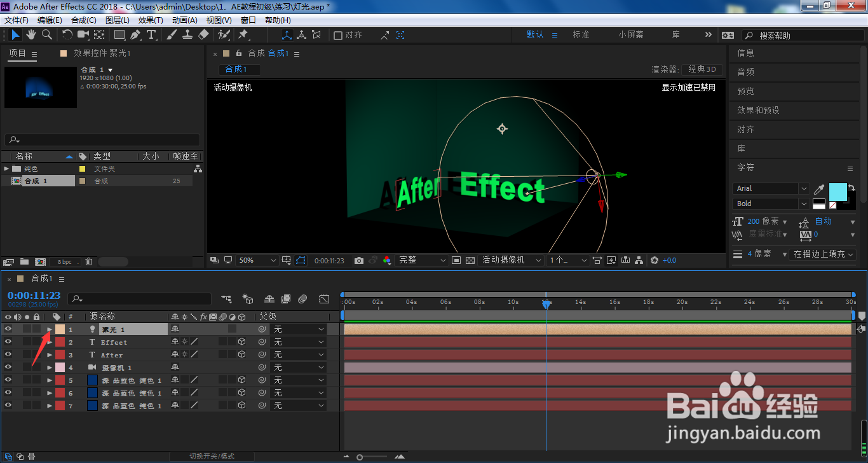Expand the 纯色 folder in Project

[6, 169]
